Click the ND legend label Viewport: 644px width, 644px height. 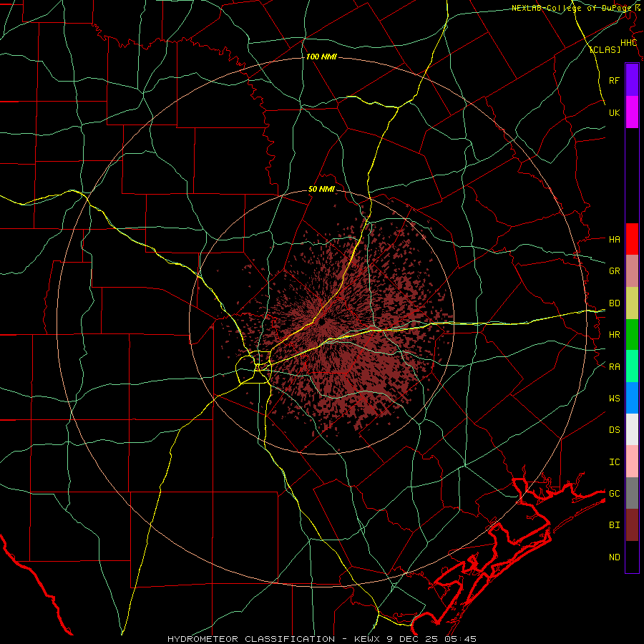[614, 557]
